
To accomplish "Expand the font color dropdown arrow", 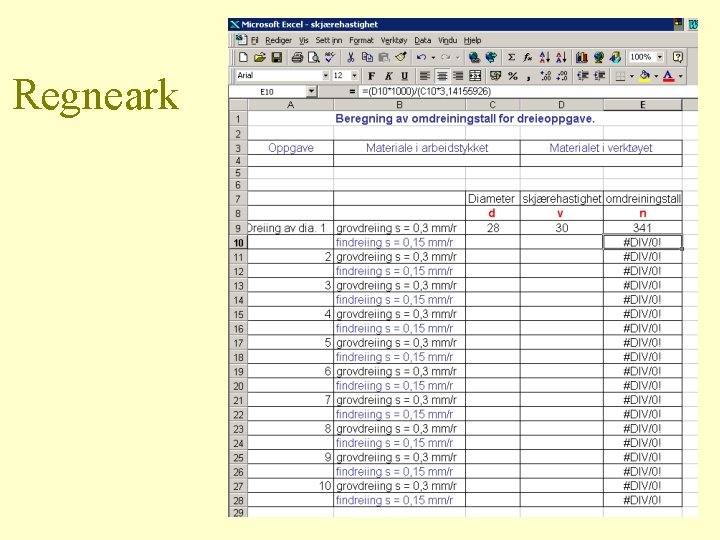I will click(681, 76).
